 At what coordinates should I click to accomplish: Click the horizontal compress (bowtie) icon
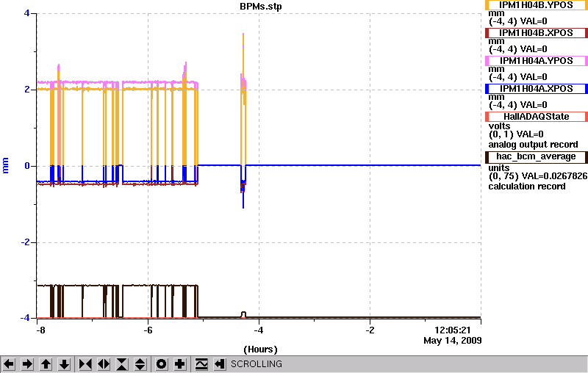coord(85,364)
